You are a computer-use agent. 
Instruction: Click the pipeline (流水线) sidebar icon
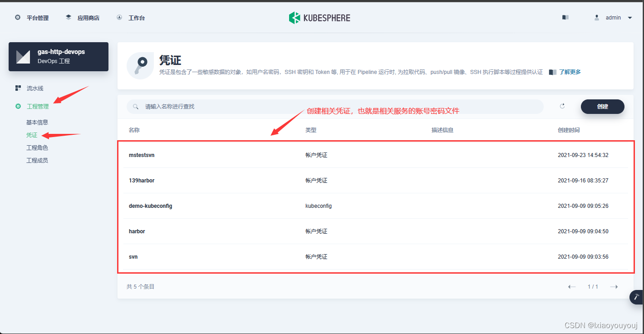[x=18, y=88]
